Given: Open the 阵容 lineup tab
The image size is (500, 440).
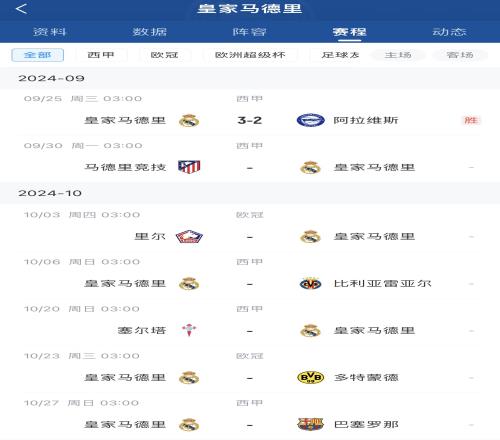Looking at the screenshot, I should 250,32.
